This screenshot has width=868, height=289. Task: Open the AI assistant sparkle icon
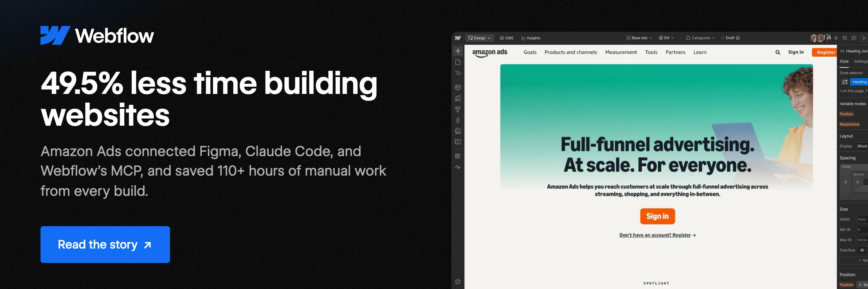[x=836, y=38]
